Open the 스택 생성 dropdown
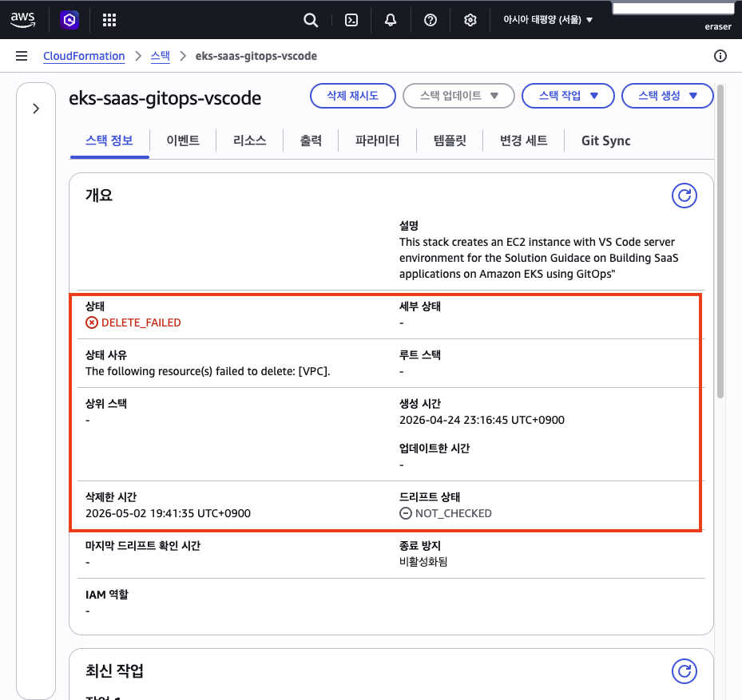 pyautogui.click(x=667, y=96)
